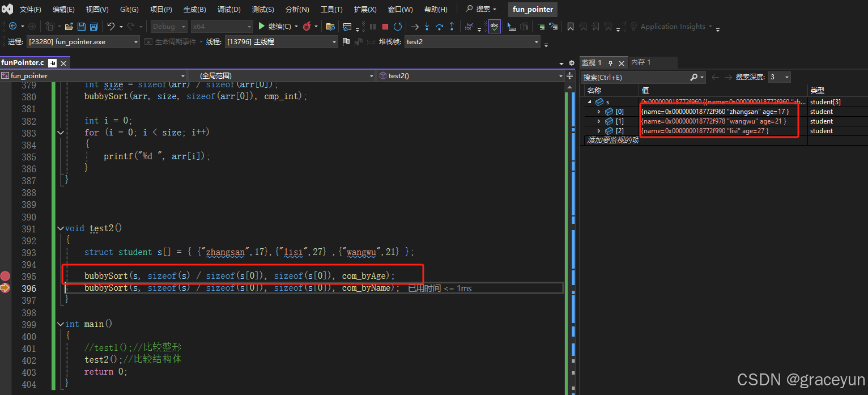Screen dimensions: 868x395
Task: Open the 编辑(E) menu
Action: coord(63,10)
